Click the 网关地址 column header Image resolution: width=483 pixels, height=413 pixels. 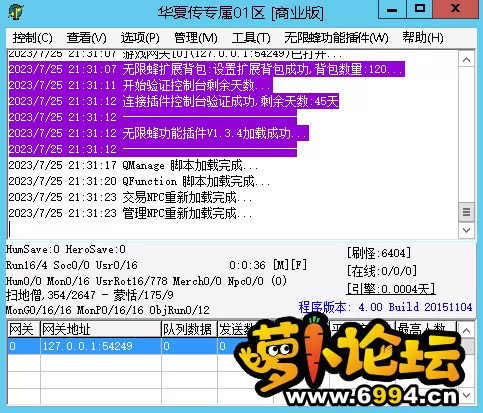coord(101,329)
